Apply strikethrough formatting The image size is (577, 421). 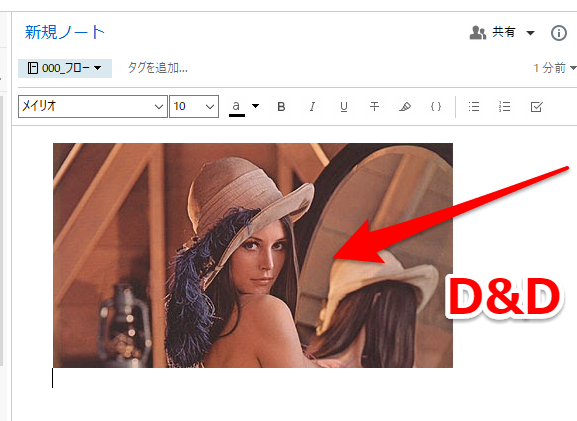click(374, 107)
